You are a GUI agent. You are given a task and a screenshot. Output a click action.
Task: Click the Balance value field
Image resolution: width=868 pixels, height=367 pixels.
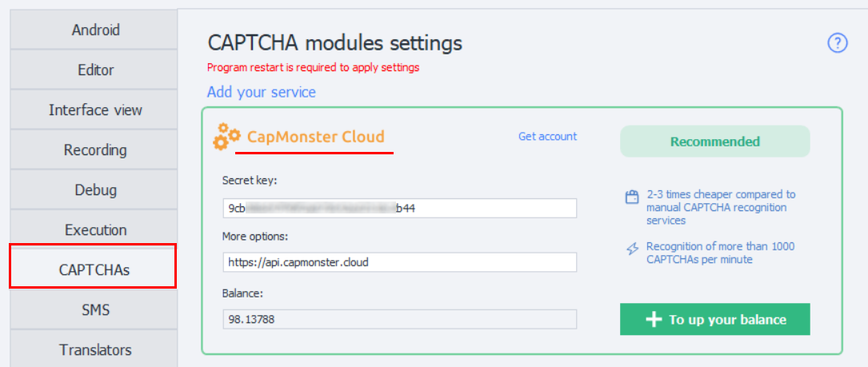[400, 319]
